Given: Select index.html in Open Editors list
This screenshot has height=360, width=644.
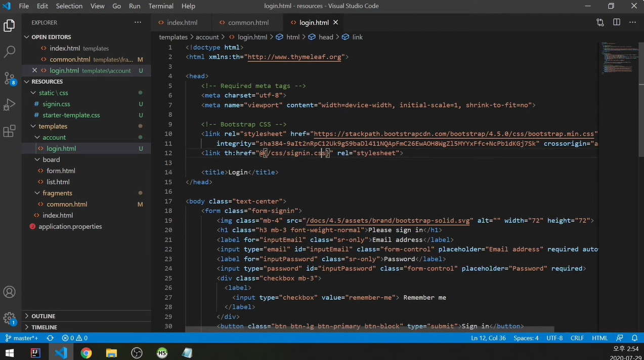Looking at the screenshot, I should coord(86,48).
